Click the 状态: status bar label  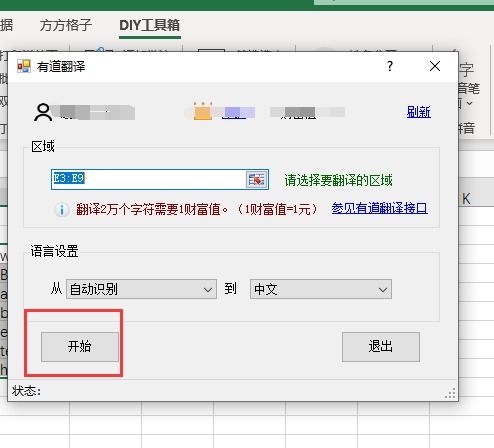(x=26, y=391)
